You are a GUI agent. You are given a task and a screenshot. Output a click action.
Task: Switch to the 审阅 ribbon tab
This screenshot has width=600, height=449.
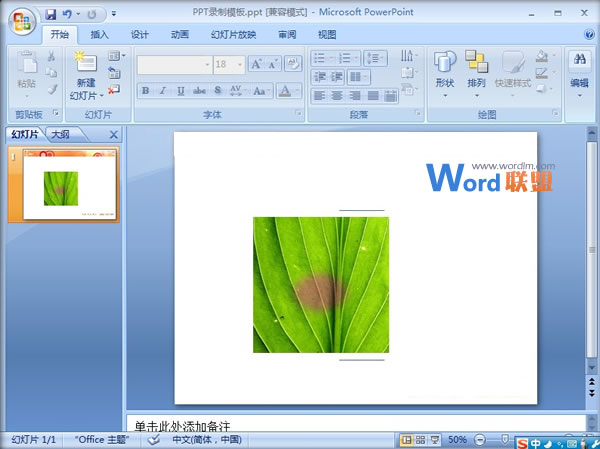point(287,35)
